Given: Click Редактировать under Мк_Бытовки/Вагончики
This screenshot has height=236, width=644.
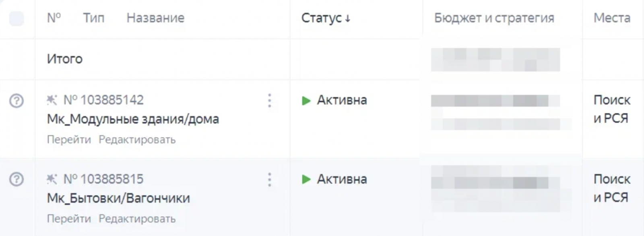Looking at the screenshot, I should [x=137, y=219].
